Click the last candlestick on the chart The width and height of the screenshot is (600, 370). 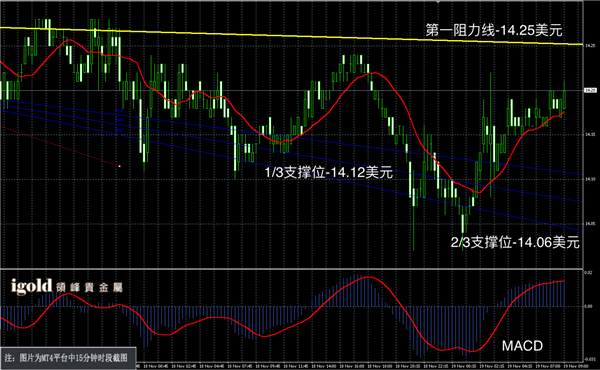(564, 95)
